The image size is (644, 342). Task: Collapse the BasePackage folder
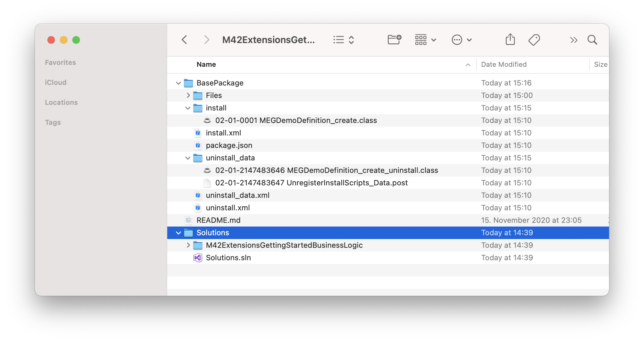point(178,83)
